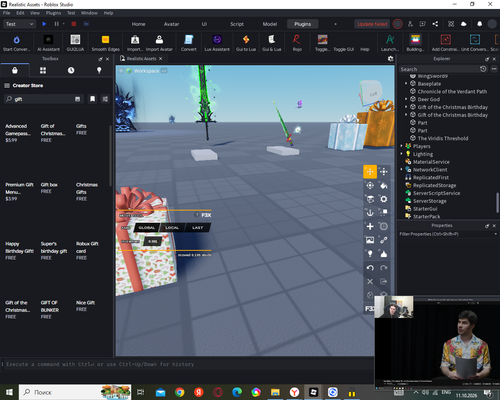Image resolution: width=500 pixels, height=400 pixels.
Task: Expand the Lighting service
Action: tap(401, 154)
